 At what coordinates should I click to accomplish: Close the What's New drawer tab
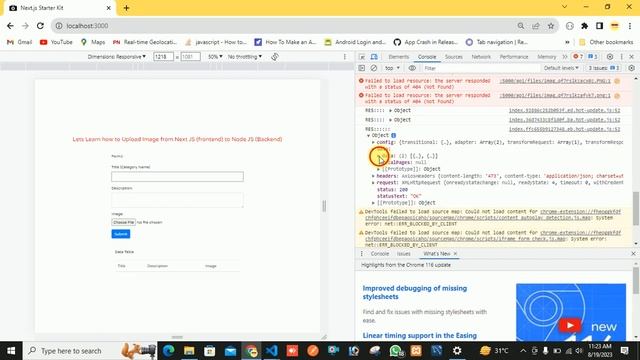pyautogui.click(x=456, y=254)
